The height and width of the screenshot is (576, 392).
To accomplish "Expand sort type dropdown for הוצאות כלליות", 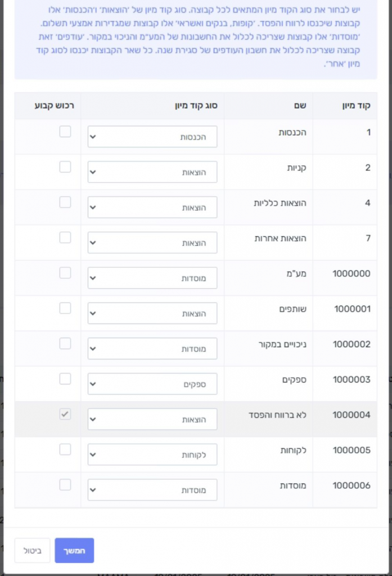I will tap(152, 208).
